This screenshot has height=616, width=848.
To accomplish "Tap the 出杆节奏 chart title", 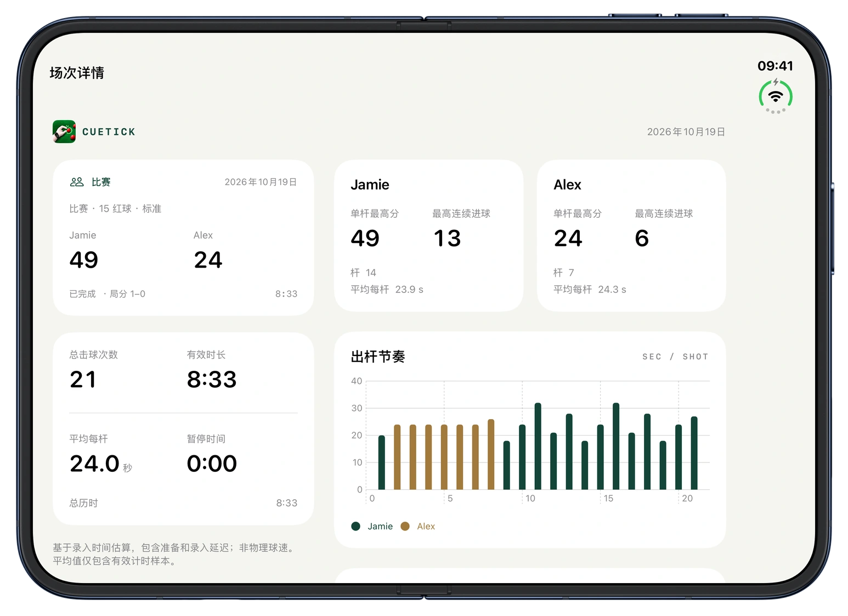I will coord(378,357).
